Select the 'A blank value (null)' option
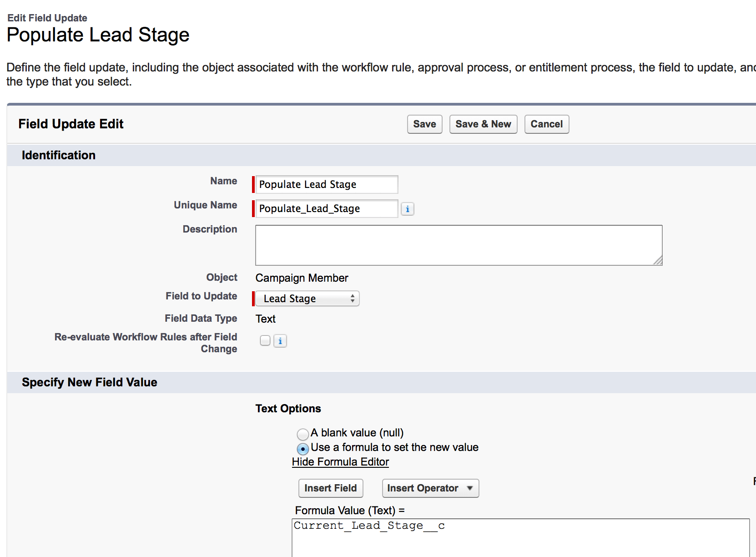 coord(303,434)
